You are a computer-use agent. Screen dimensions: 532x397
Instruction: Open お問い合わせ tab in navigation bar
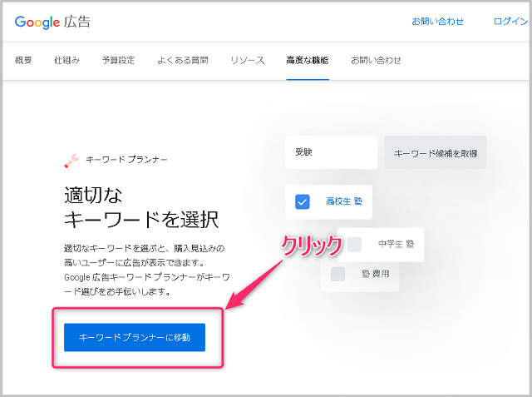(x=376, y=61)
